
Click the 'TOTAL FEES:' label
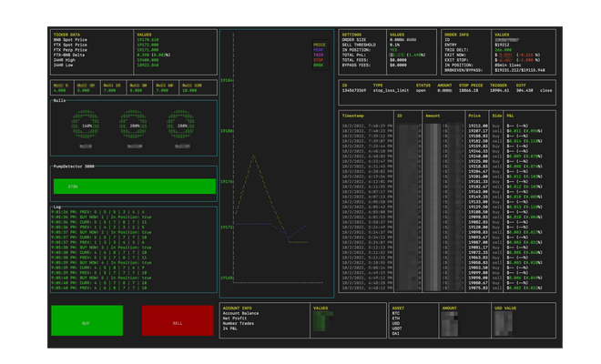(x=355, y=60)
